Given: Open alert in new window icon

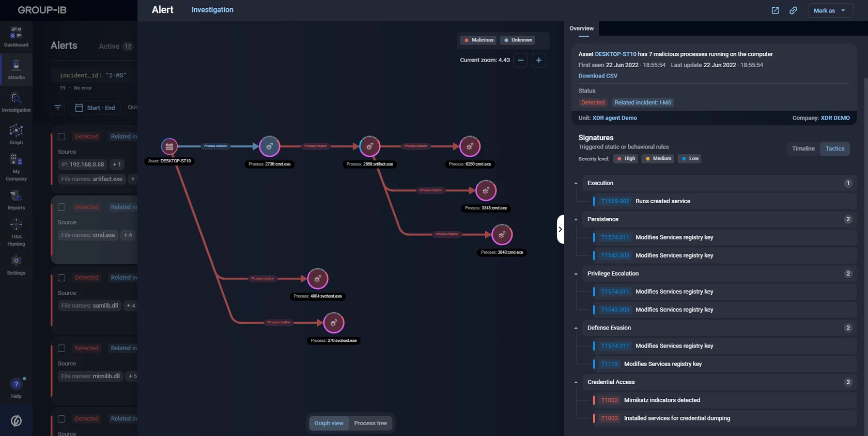Looking at the screenshot, I should (x=775, y=10).
